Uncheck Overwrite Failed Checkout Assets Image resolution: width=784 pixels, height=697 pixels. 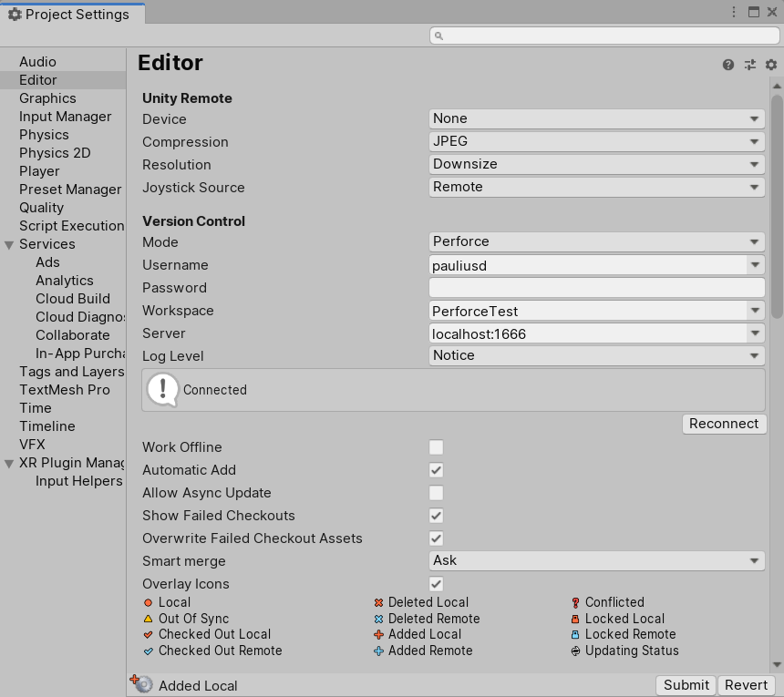click(x=436, y=538)
